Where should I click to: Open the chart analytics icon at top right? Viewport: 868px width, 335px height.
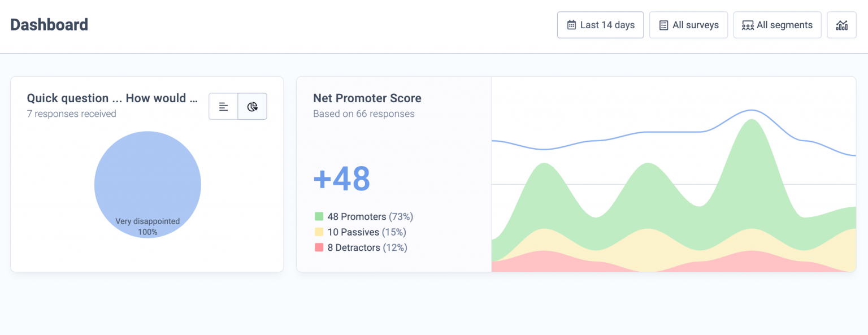click(841, 25)
